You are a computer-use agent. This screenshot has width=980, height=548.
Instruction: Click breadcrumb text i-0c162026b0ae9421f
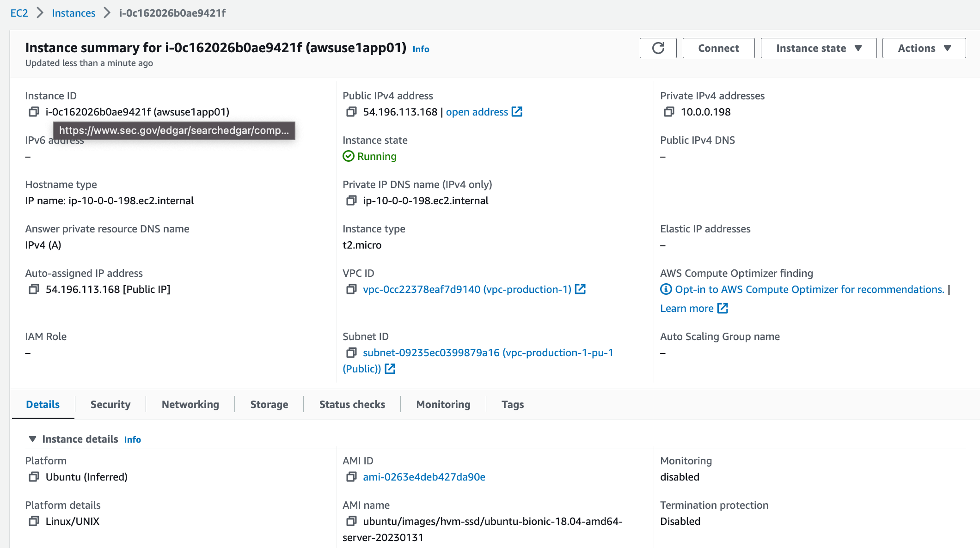pyautogui.click(x=172, y=13)
